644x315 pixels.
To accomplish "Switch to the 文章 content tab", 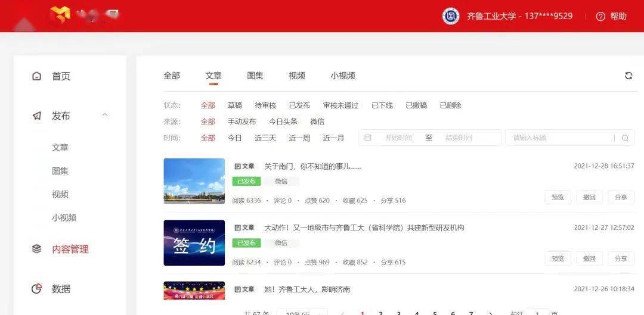I will (x=213, y=76).
